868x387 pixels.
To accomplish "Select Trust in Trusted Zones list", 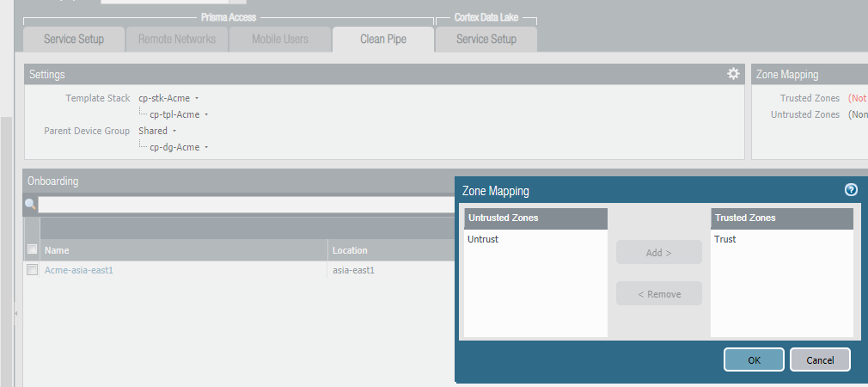I will (x=724, y=239).
